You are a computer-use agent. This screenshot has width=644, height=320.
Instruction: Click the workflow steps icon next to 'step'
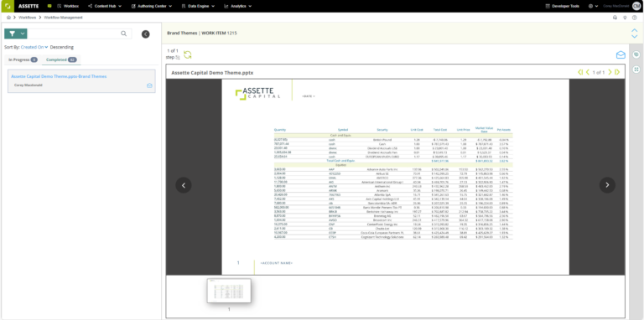point(178,58)
